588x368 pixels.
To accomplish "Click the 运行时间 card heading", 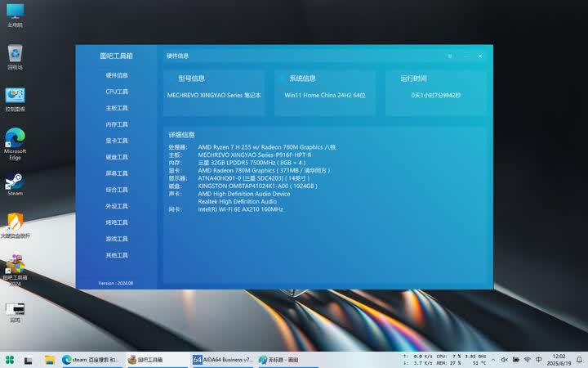I will tap(413, 79).
